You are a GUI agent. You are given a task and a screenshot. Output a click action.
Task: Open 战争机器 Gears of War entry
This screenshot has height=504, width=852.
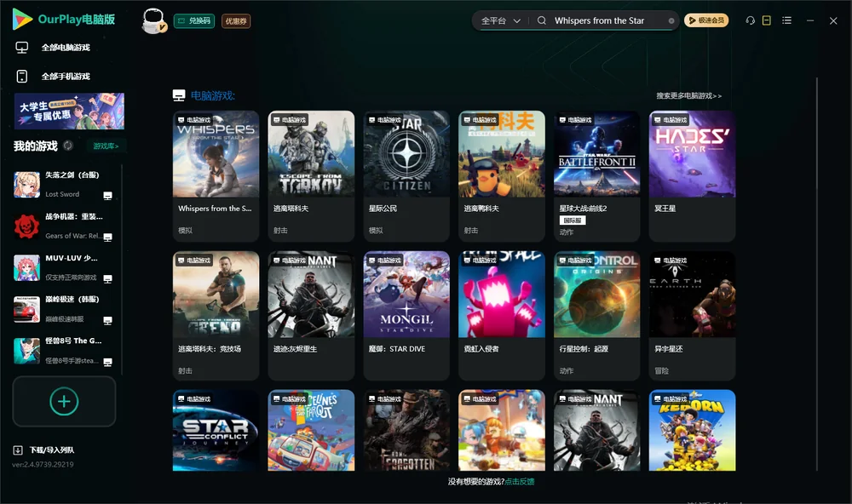click(x=64, y=226)
